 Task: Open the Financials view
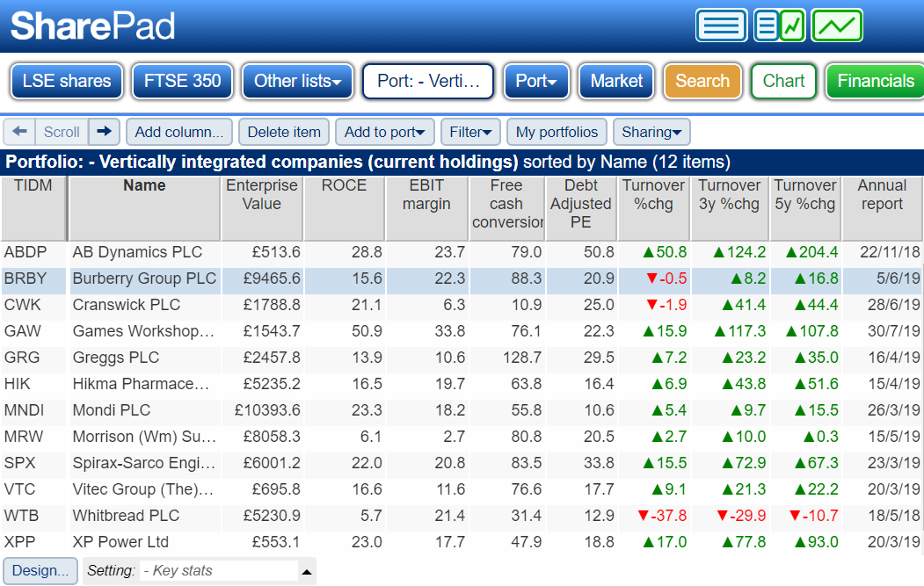click(x=876, y=81)
